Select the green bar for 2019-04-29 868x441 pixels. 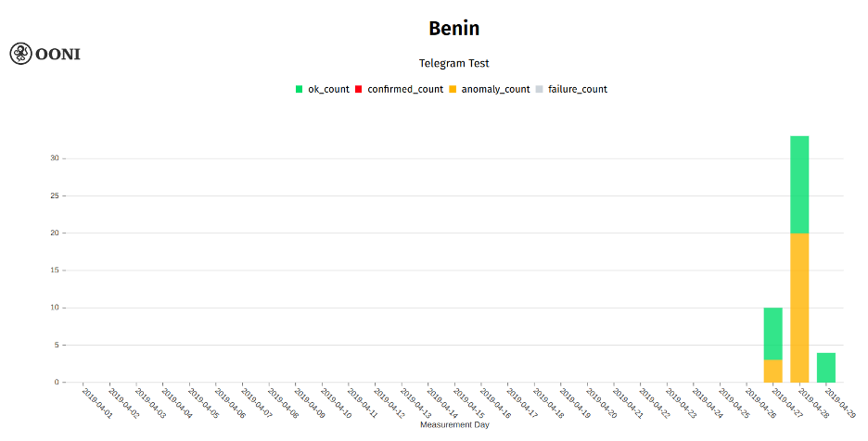point(826,368)
